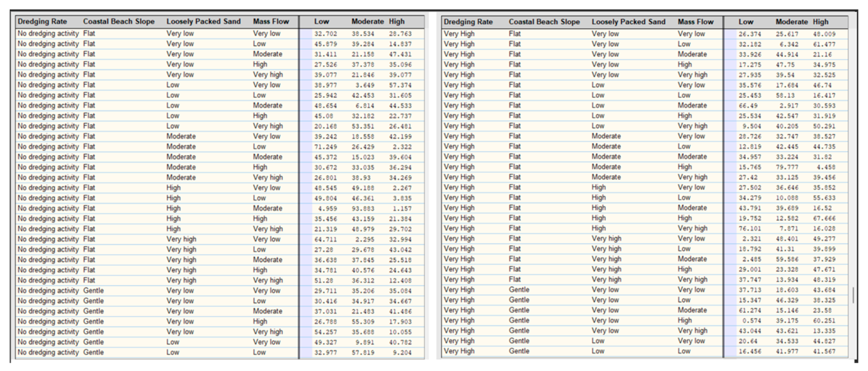Image resolution: width=868 pixels, height=371 pixels.
Task: Edit the Low value 71.249 in the left table
Action: pyautogui.click(x=325, y=147)
